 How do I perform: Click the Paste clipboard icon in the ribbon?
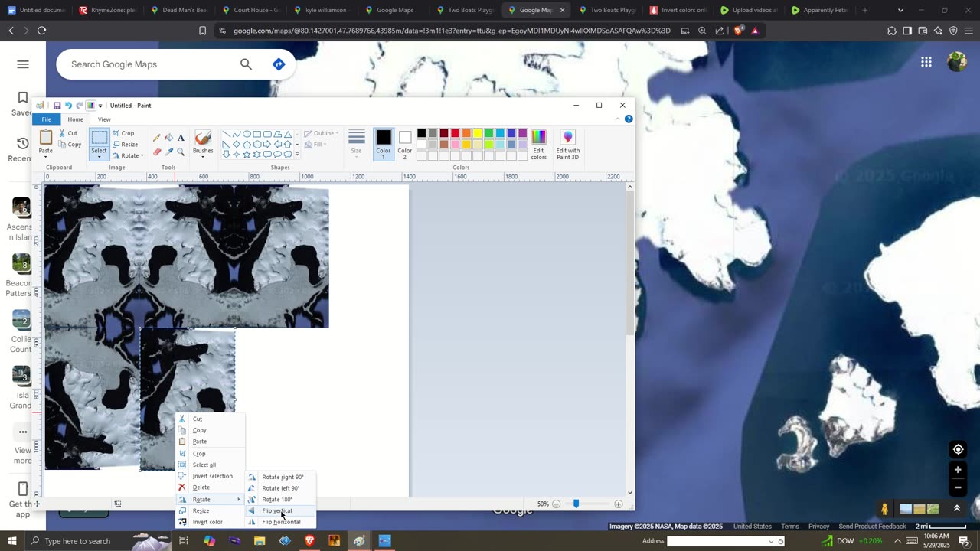click(x=46, y=138)
